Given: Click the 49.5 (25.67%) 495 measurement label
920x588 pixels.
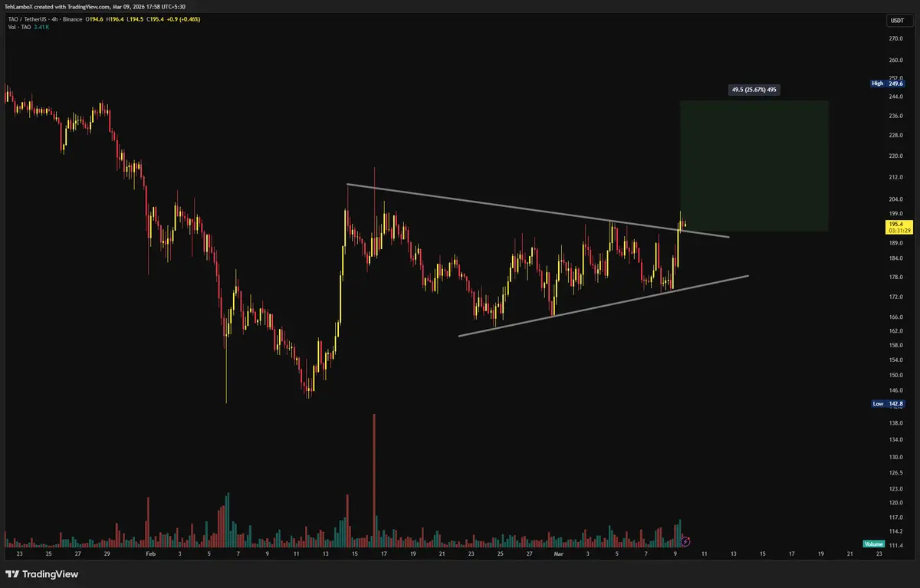Looking at the screenshot, I should click(754, 90).
